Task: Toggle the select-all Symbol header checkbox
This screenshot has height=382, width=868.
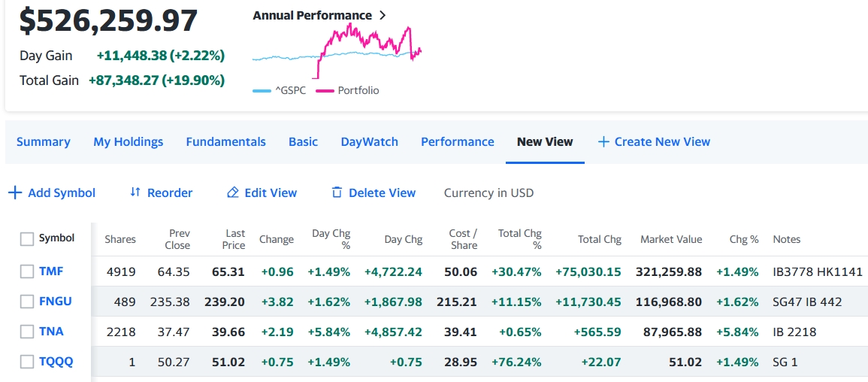Action: 27,238
